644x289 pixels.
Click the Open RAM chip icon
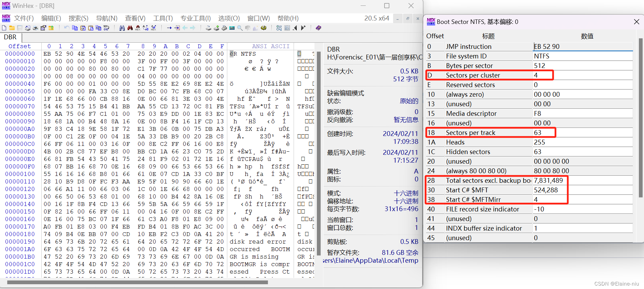pyautogui.click(x=224, y=28)
